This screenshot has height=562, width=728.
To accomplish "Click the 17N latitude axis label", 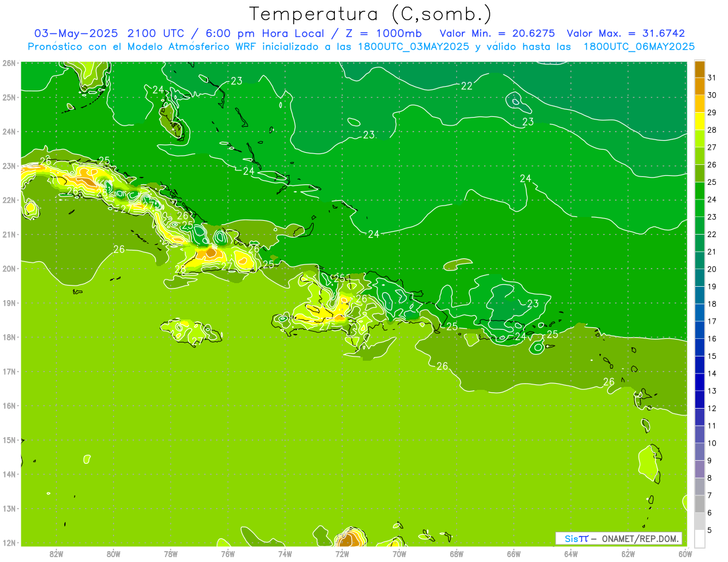I will click(8, 371).
